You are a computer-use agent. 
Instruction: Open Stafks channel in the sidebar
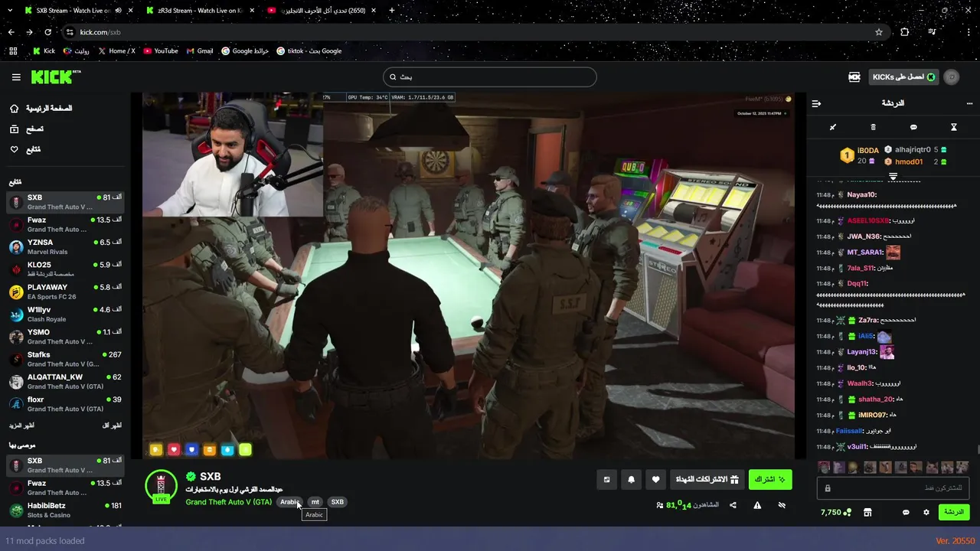click(x=65, y=359)
